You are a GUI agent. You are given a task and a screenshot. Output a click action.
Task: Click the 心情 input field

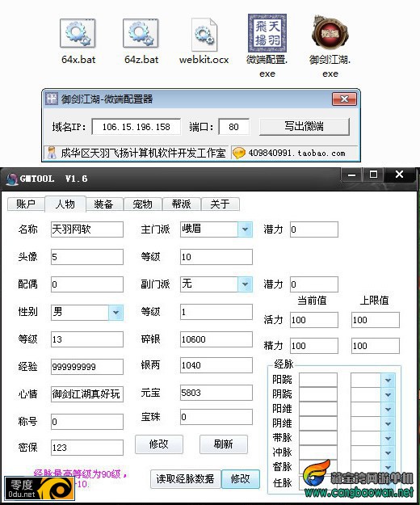[x=87, y=393]
